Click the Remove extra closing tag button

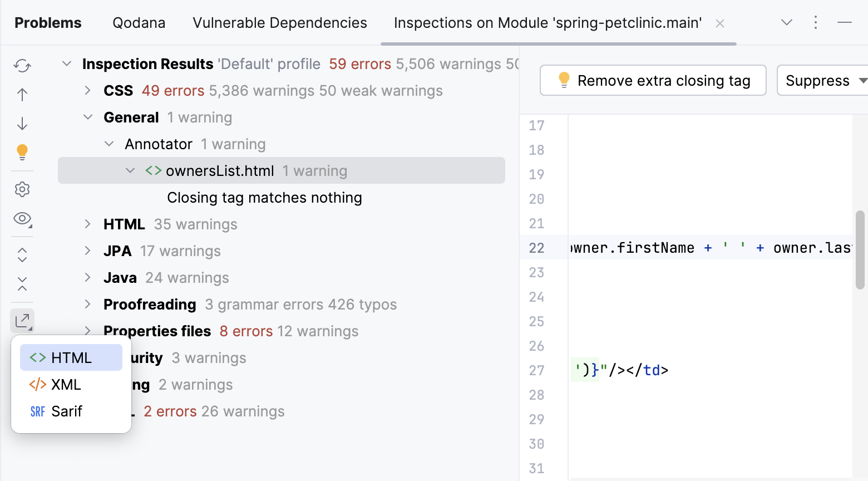652,80
